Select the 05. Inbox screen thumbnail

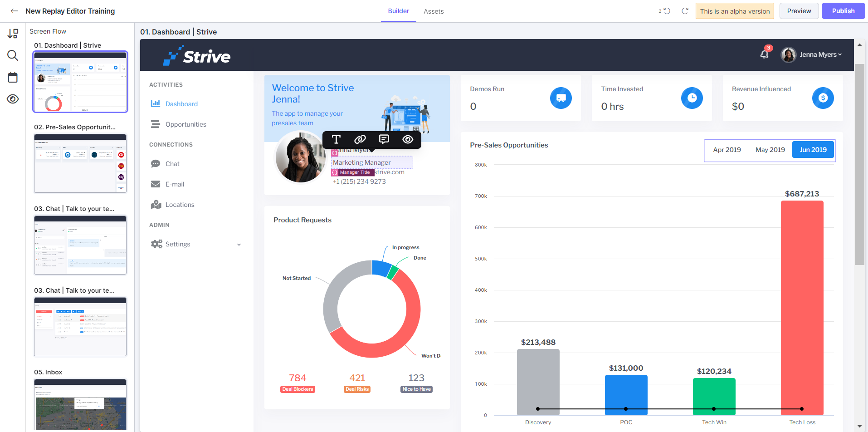(x=80, y=405)
